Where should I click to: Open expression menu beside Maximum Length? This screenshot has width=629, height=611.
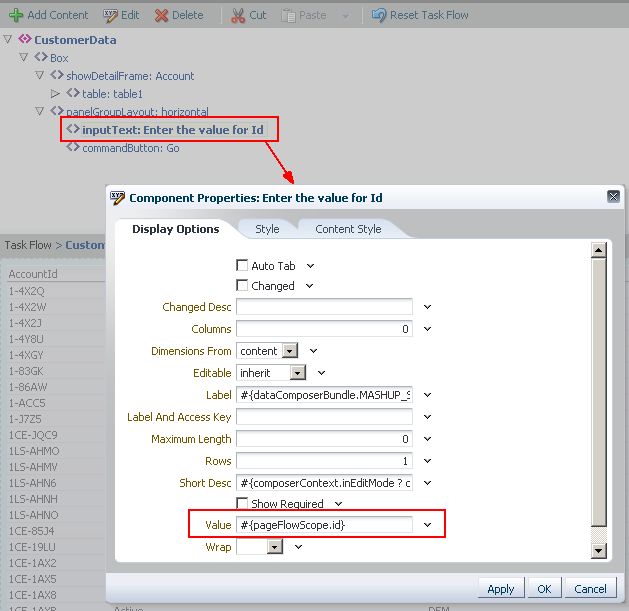pos(428,438)
